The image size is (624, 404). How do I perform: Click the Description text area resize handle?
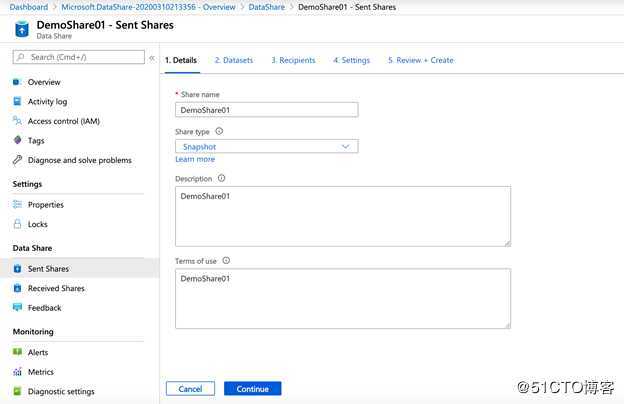pyautogui.click(x=507, y=243)
